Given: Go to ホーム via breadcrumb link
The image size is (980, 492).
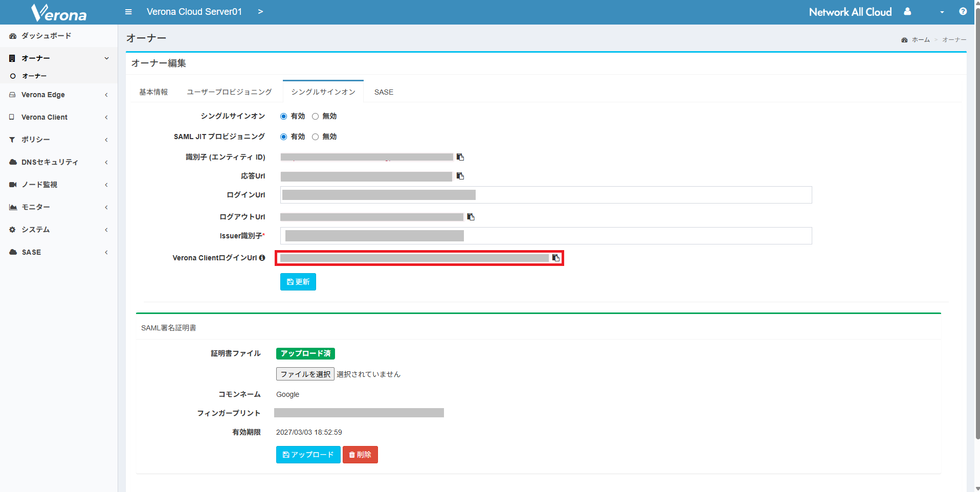Looking at the screenshot, I should coord(921,40).
